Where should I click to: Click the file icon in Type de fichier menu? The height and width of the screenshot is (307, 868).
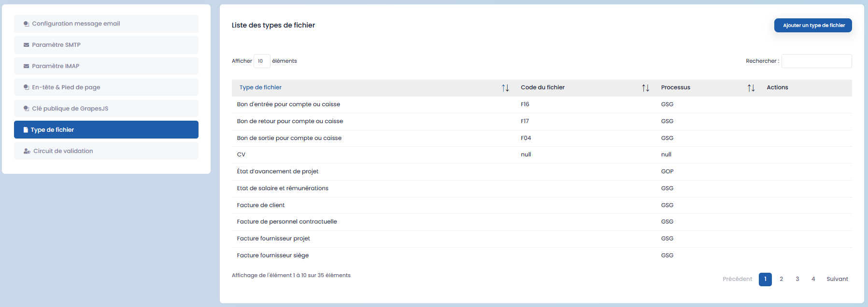(26, 130)
